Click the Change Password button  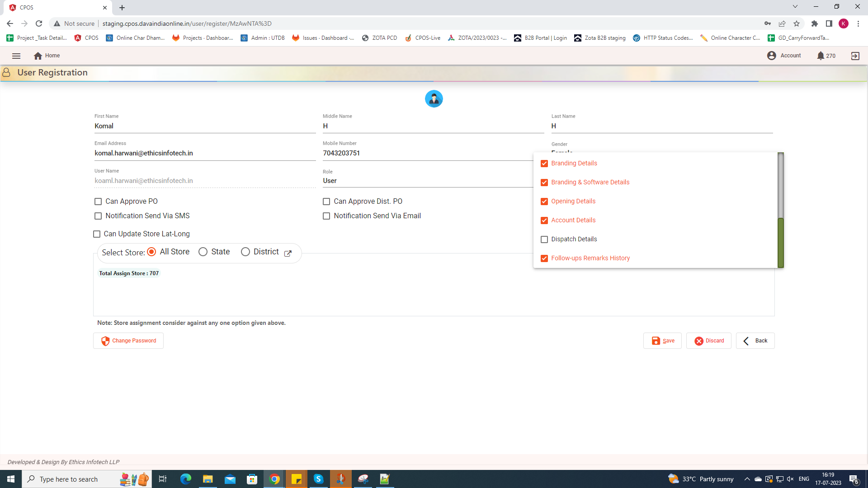[x=128, y=341]
